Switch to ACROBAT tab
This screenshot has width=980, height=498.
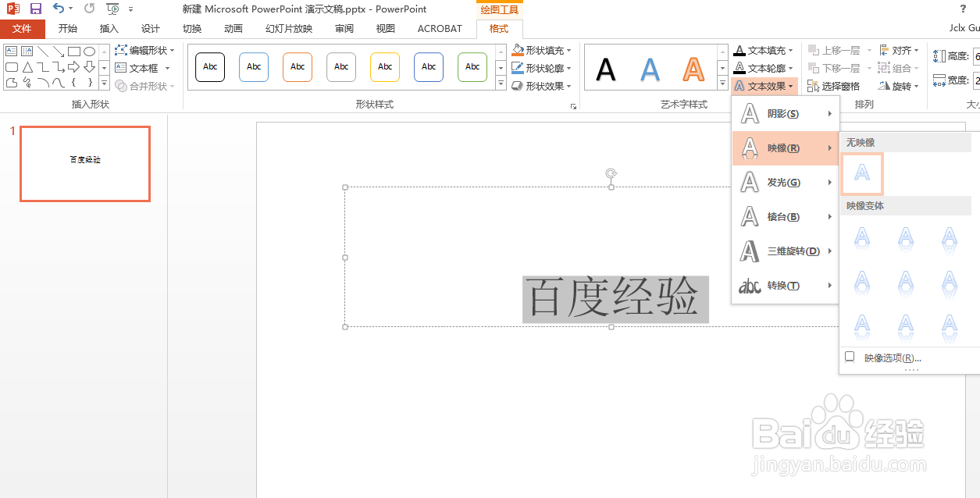(x=440, y=29)
